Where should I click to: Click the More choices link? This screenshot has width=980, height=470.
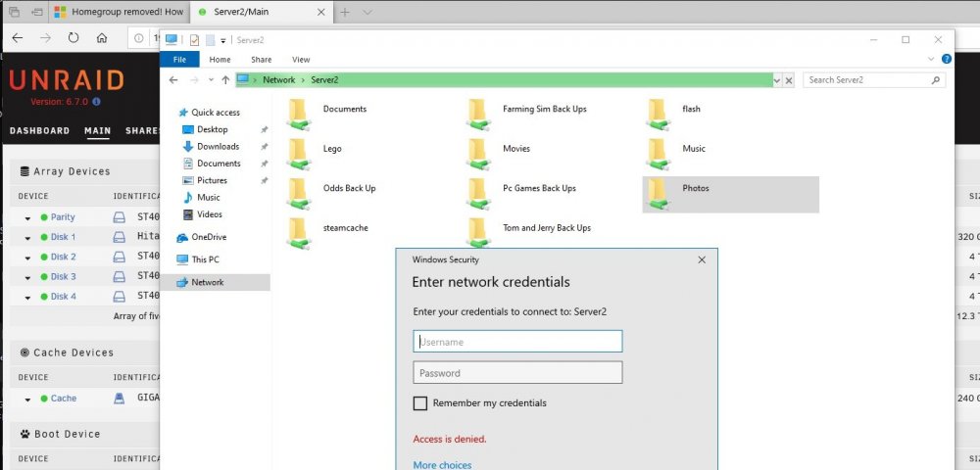(x=443, y=465)
